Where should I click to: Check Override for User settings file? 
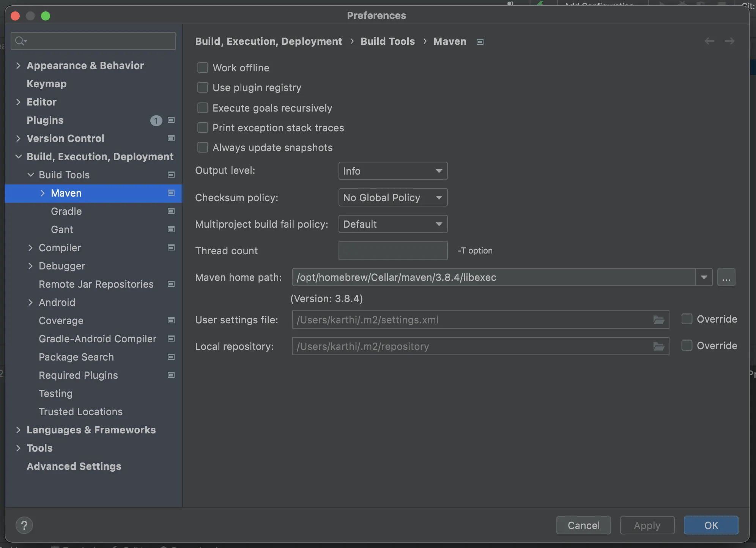point(687,319)
